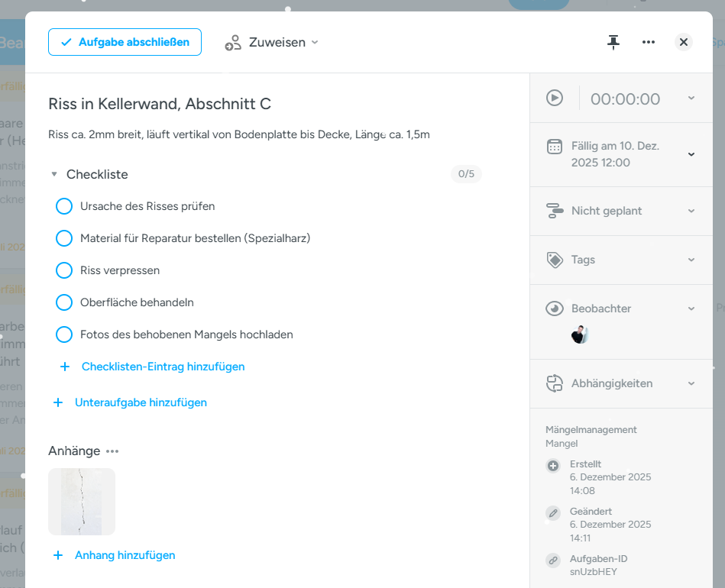Image resolution: width=725 pixels, height=588 pixels.
Task: Click the Beobachter watcher icon
Action: pyautogui.click(x=552, y=309)
